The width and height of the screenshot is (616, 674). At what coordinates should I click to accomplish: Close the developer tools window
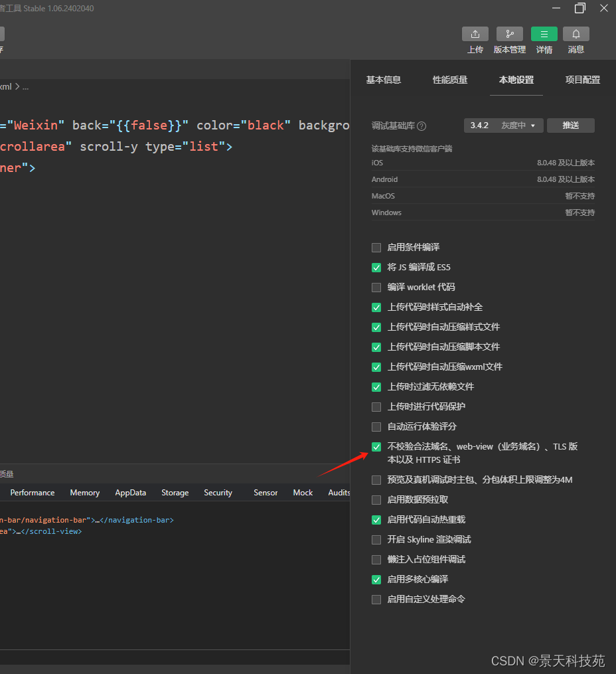[604, 8]
